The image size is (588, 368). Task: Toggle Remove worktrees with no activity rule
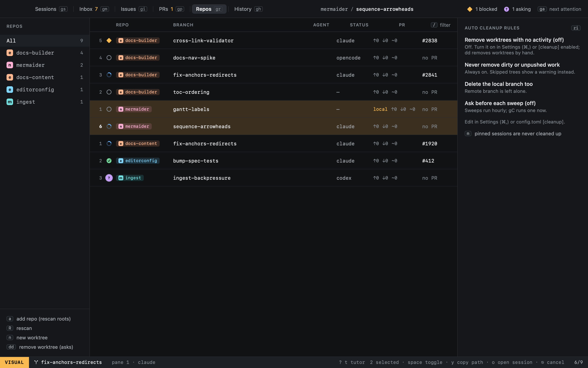(514, 40)
